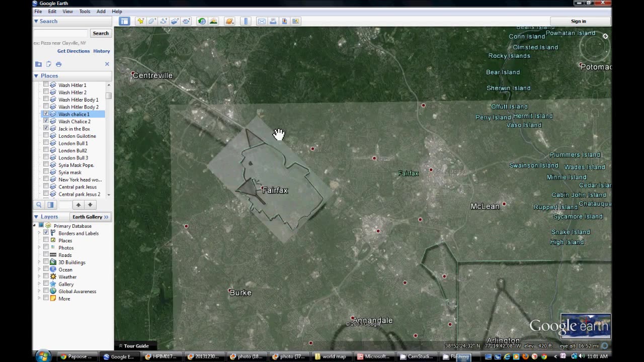Click the search input field

(60, 33)
